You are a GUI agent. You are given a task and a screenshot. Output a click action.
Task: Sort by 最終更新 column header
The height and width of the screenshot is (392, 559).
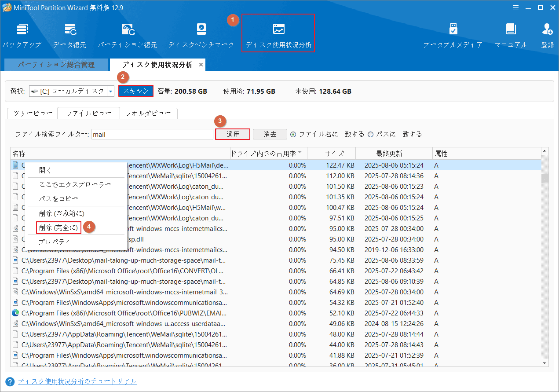pyautogui.click(x=394, y=154)
